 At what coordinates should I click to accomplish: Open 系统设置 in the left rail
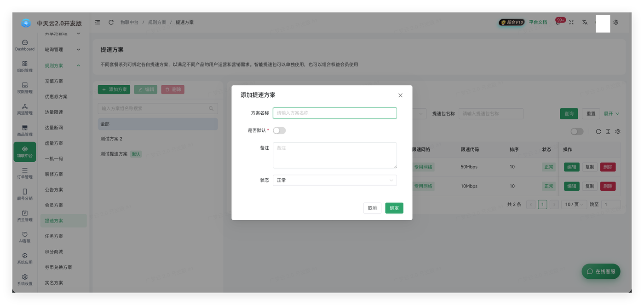click(x=25, y=280)
